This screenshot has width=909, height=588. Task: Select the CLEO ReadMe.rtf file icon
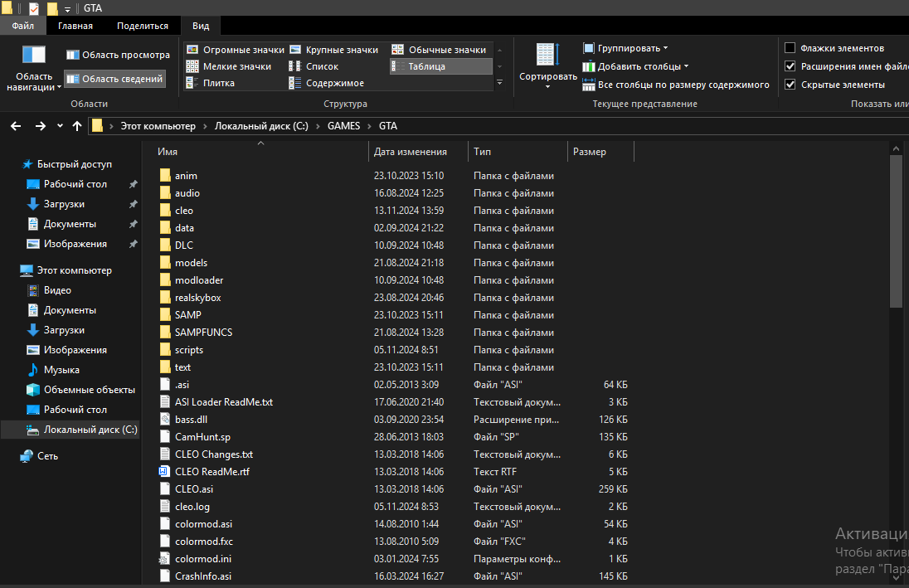pyautogui.click(x=165, y=472)
